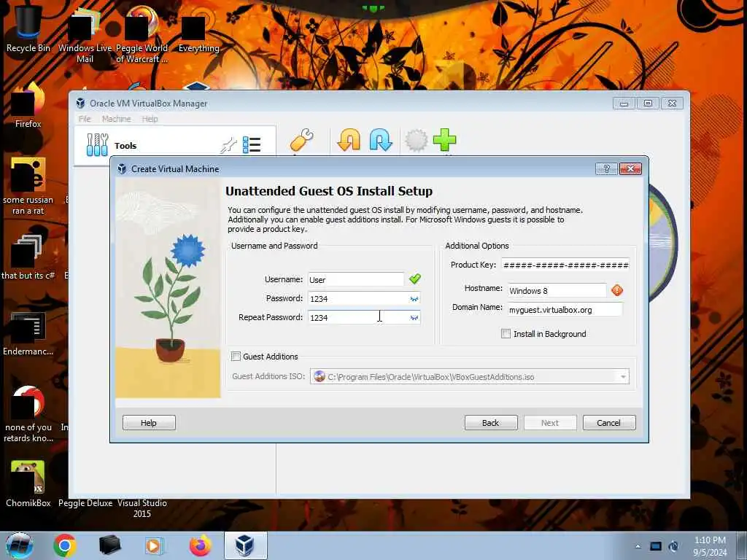747x560 pixels.
Task: Click the orange Import appliance arrow icon
Action: (349, 141)
